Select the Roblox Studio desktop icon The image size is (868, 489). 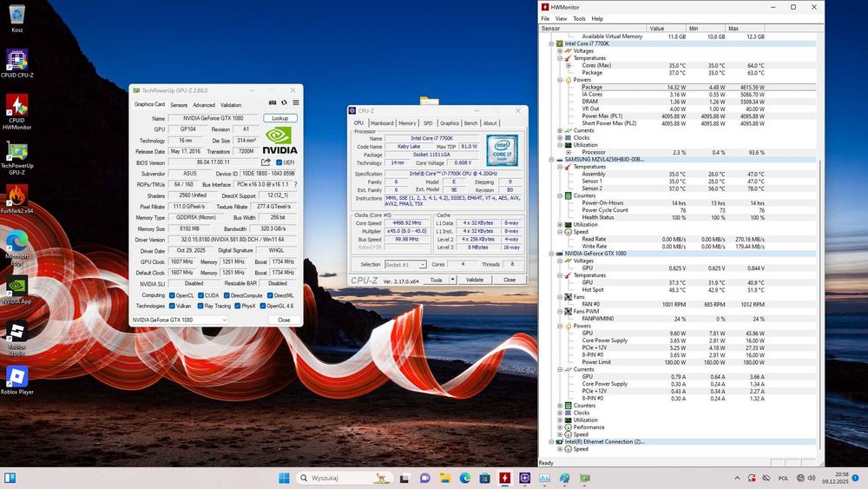tap(17, 339)
